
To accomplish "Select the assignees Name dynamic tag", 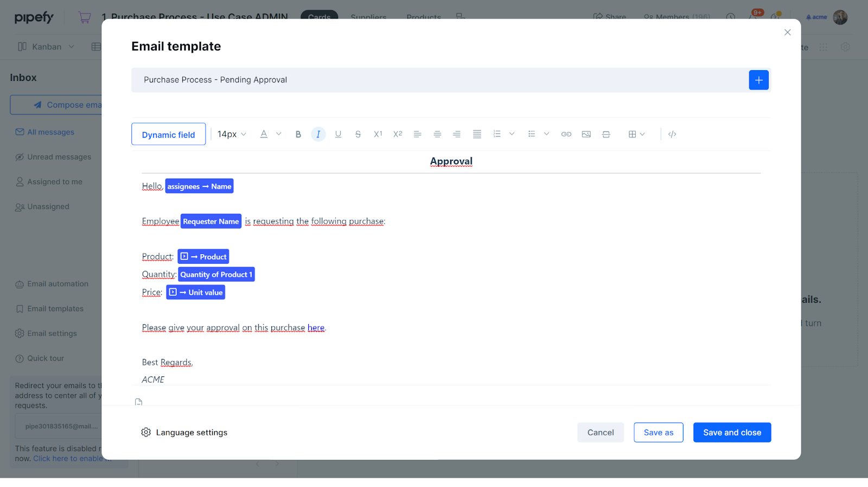I will pos(199,186).
